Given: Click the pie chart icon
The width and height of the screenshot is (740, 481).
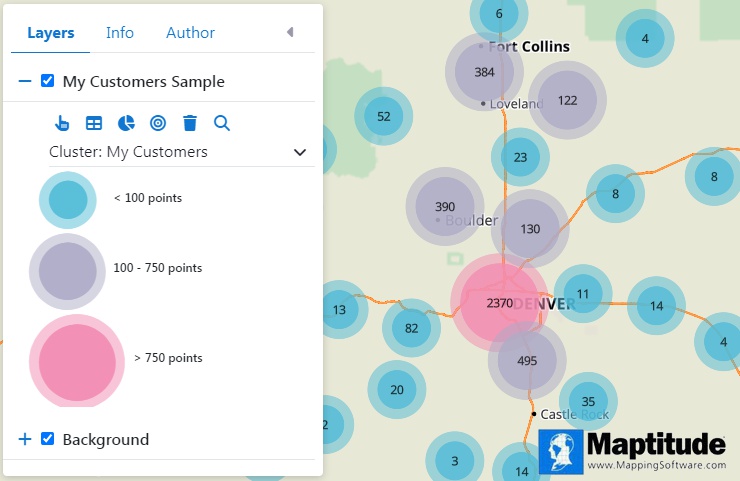Looking at the screenshot, I should [126, 123].
